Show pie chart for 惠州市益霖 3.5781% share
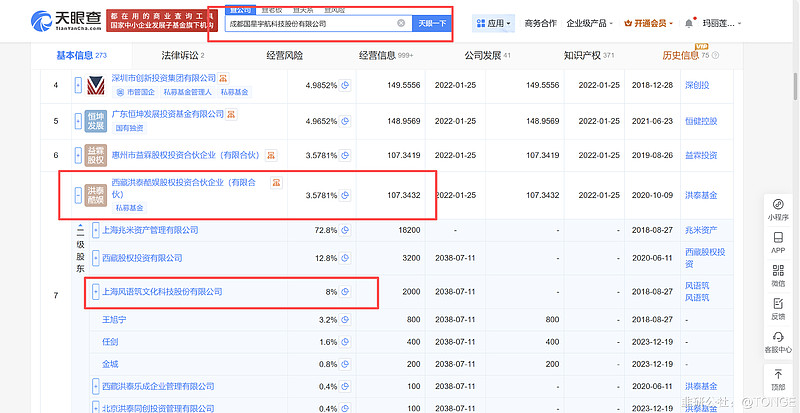Image resolution: width=800 pixels, height=413 pixels. [345, 155]
